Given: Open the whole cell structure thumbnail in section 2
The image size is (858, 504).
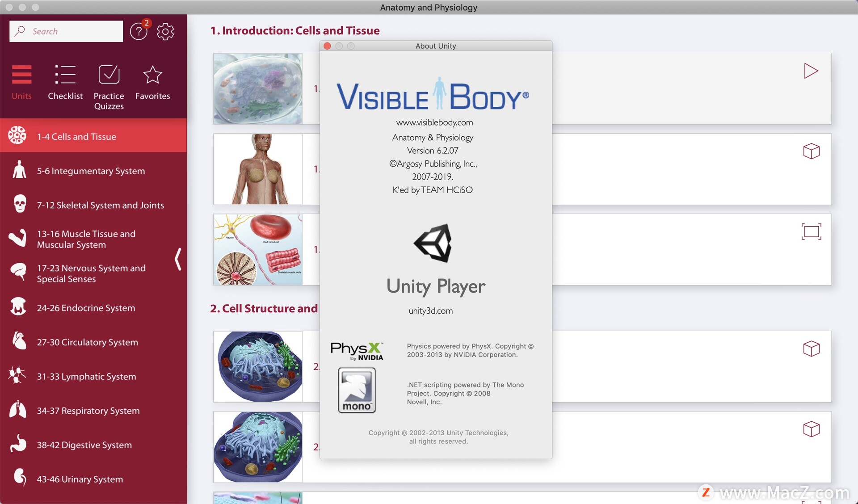Looking at the screenshot, I should (x=258, y=366).
